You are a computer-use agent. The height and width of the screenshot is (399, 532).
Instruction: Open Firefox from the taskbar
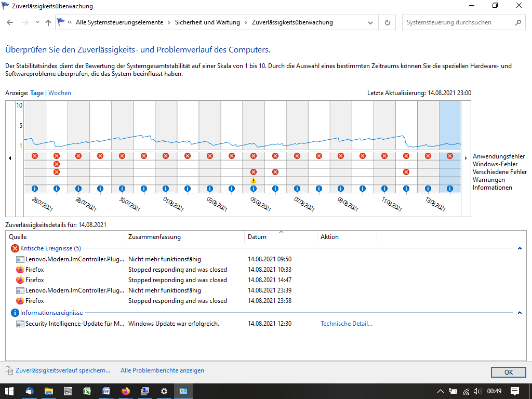click(125, 391)
